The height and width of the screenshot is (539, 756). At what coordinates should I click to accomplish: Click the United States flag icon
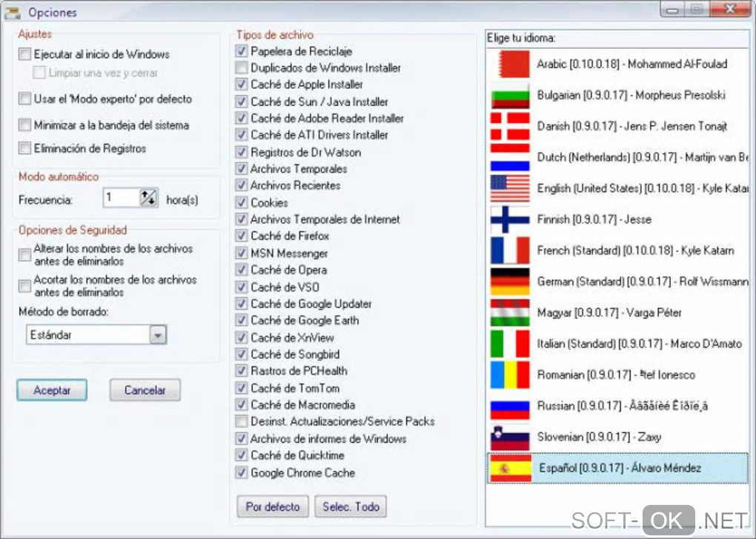[x=510, y=188]
